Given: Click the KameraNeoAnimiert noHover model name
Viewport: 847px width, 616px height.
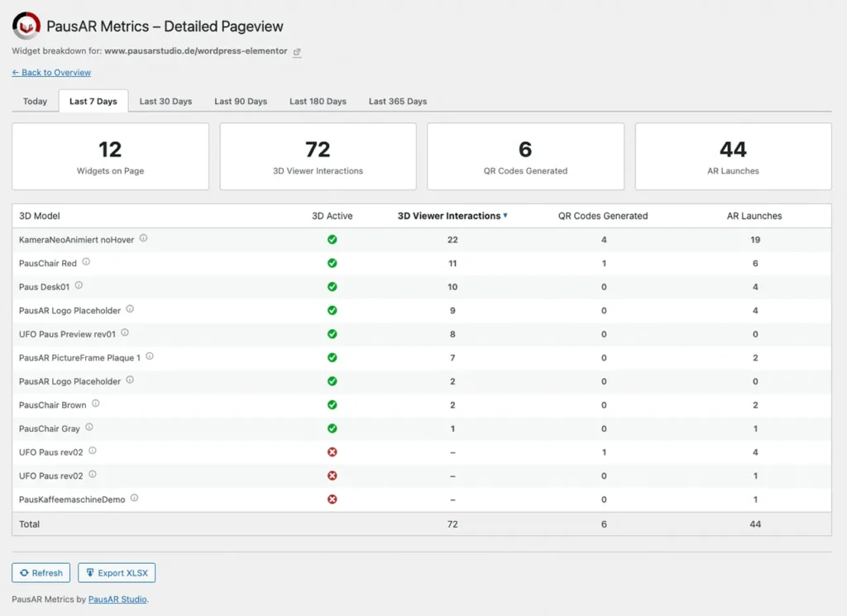Looking at the screenshot, I should point(76,240).
